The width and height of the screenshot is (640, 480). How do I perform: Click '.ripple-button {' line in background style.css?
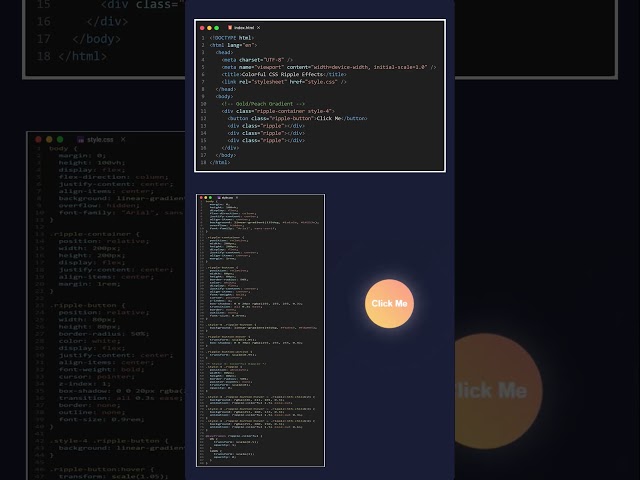[x=87, y=306]
